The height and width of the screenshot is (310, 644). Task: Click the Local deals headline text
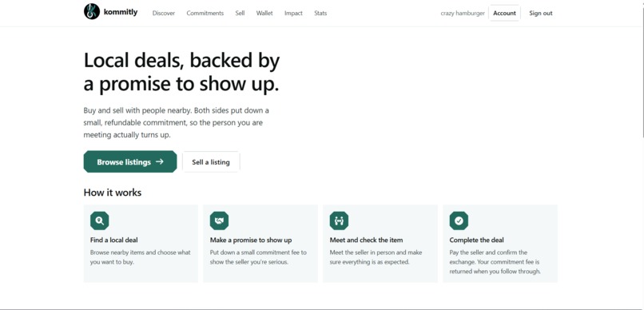point(181,72)
